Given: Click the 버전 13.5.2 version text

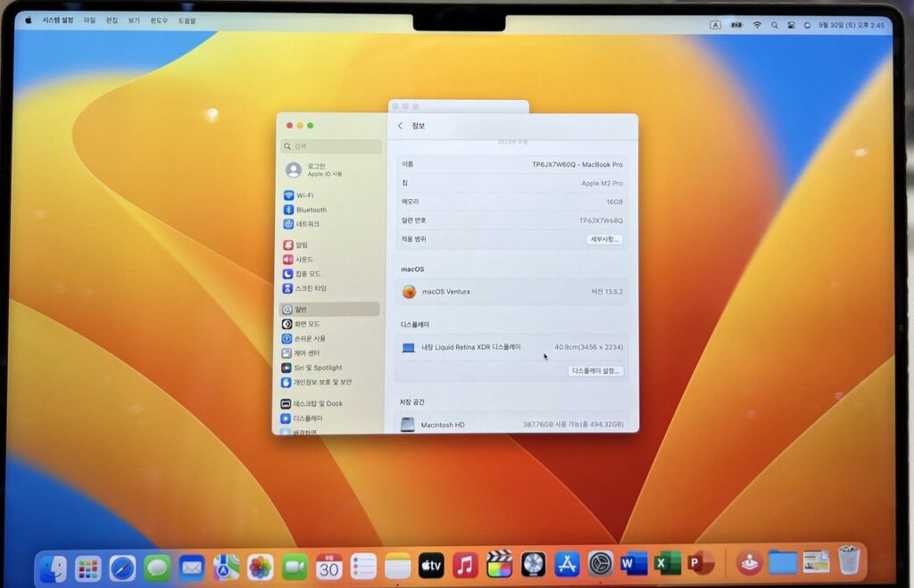Looking at the screenshot, I should [x=607, y=292].
